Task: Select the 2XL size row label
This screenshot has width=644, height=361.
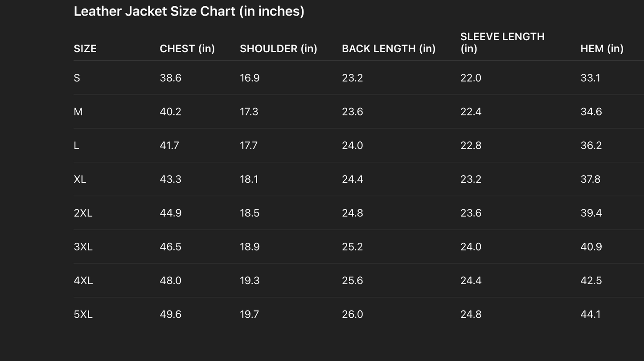Action: click(83, 213)
